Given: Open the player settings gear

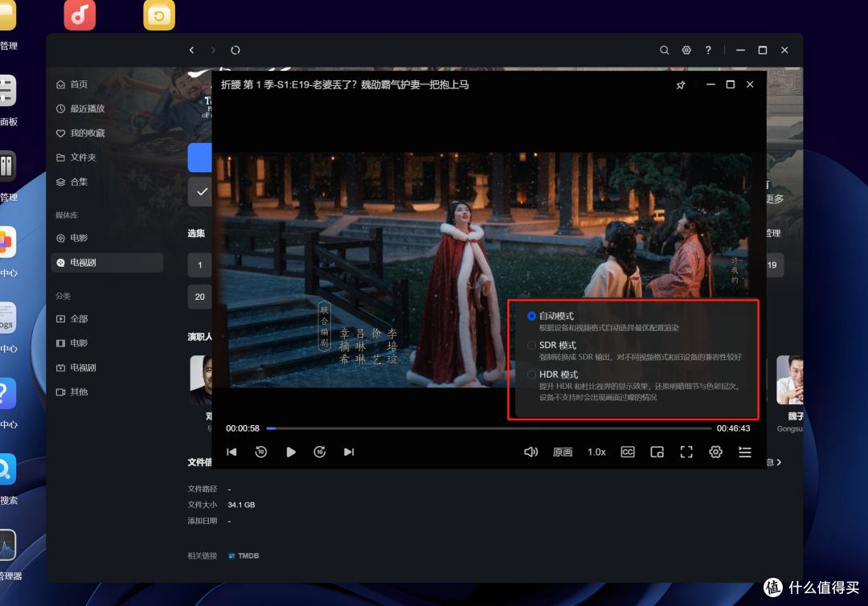Looking at the screenshot, I should coord(716,452).
